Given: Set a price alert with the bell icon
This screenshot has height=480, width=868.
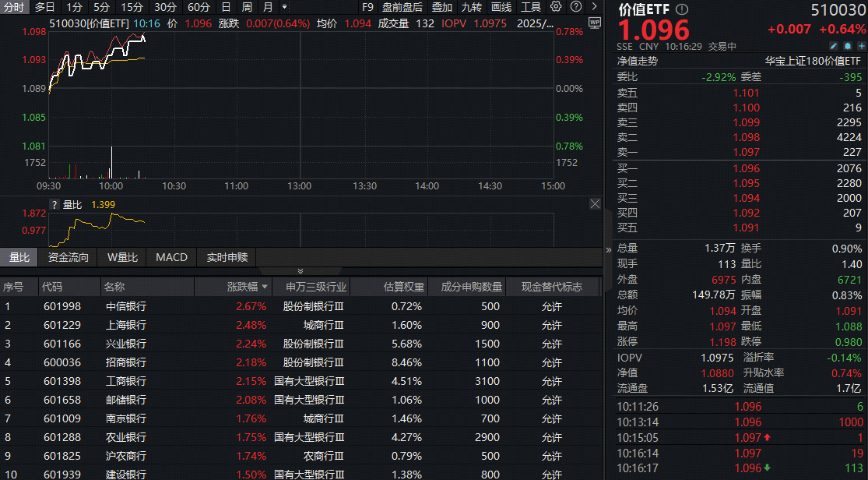Looking at the screenshot, I should 848,46.
